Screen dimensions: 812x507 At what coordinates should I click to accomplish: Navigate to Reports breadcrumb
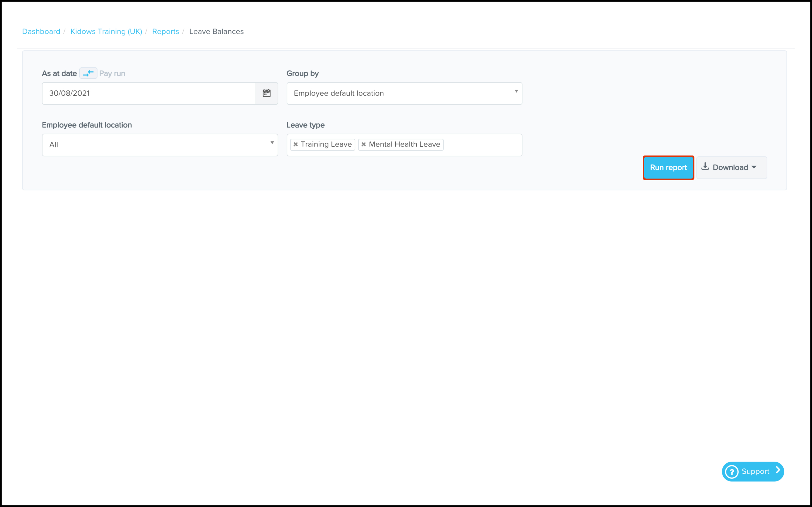pos(165,31)
